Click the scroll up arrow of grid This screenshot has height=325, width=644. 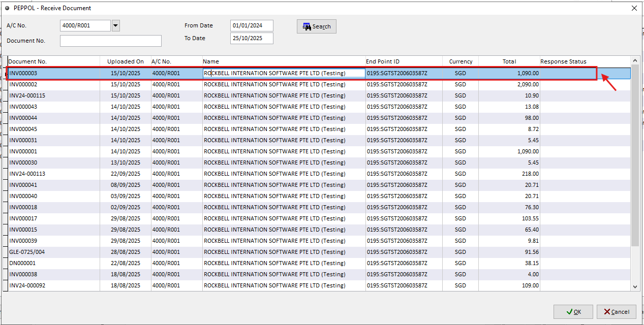(x=635, y=61)
